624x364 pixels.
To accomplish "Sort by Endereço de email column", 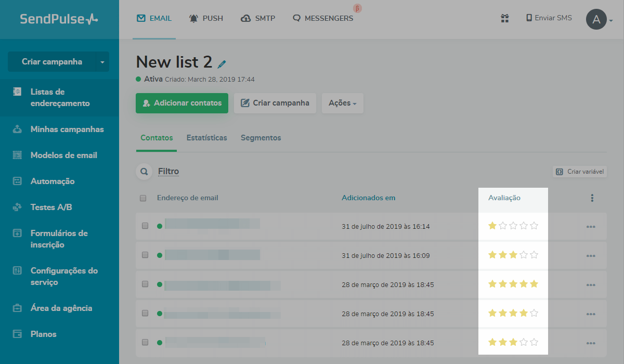I will (188, 198).
